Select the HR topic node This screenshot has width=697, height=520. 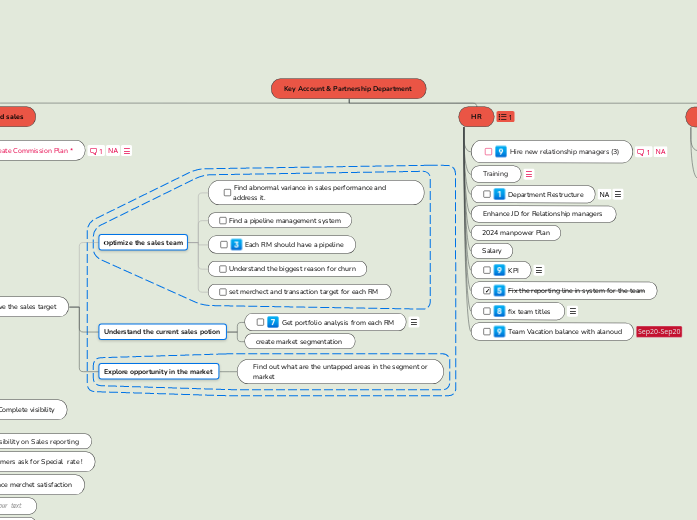tap(475, 117)
